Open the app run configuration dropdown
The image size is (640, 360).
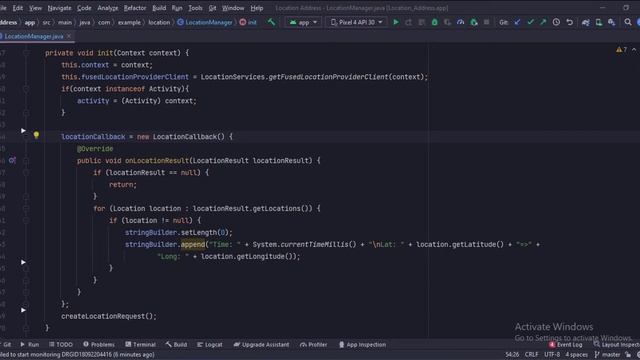click(x=303, y=22)
